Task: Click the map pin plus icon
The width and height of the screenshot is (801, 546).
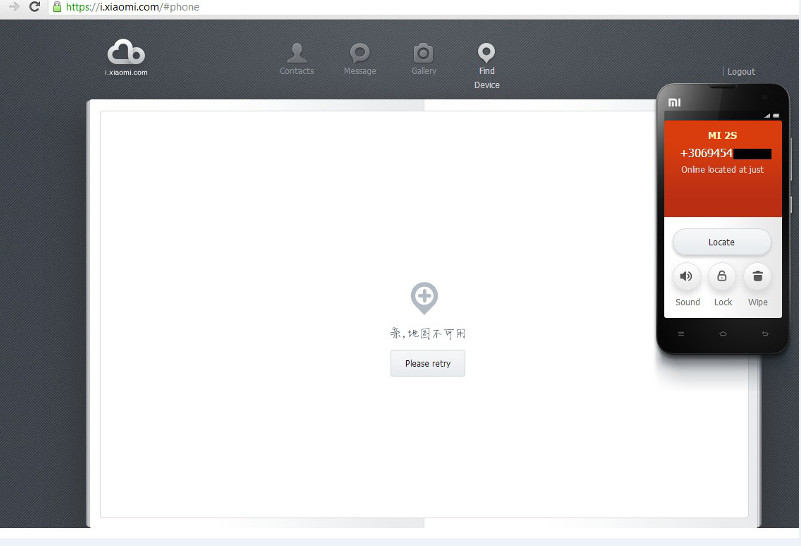Action: [x=424, y=297]
